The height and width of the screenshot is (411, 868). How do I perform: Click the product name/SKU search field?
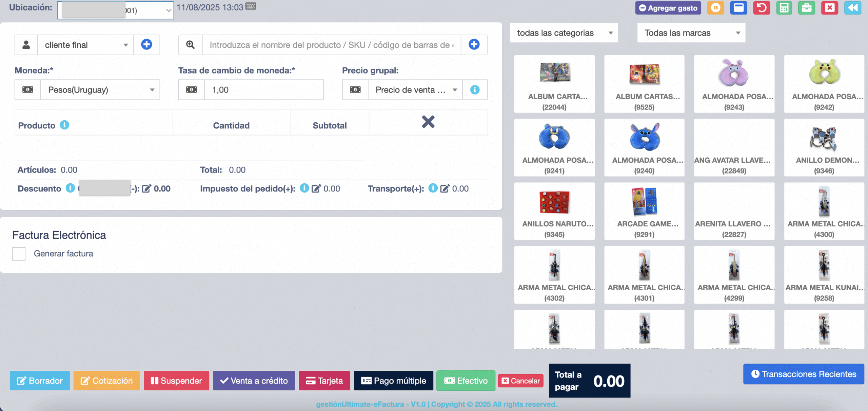tap(331, 45)
